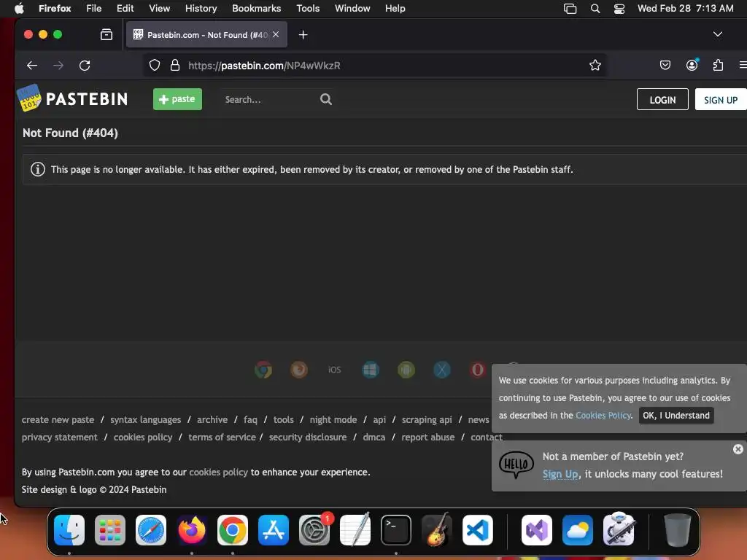Screen dimensions: 747x560
Task: Open the Pocket save icon
Action: click(665, 65)
